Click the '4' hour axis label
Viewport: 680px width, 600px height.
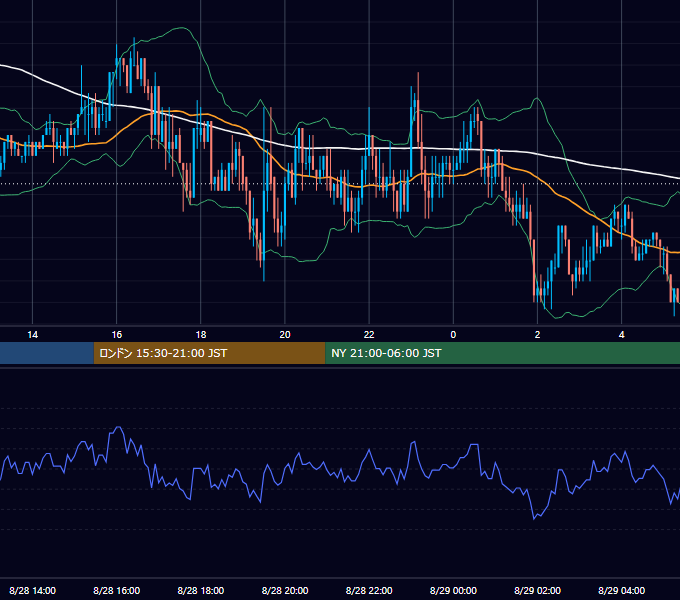[x=621, y=335]
